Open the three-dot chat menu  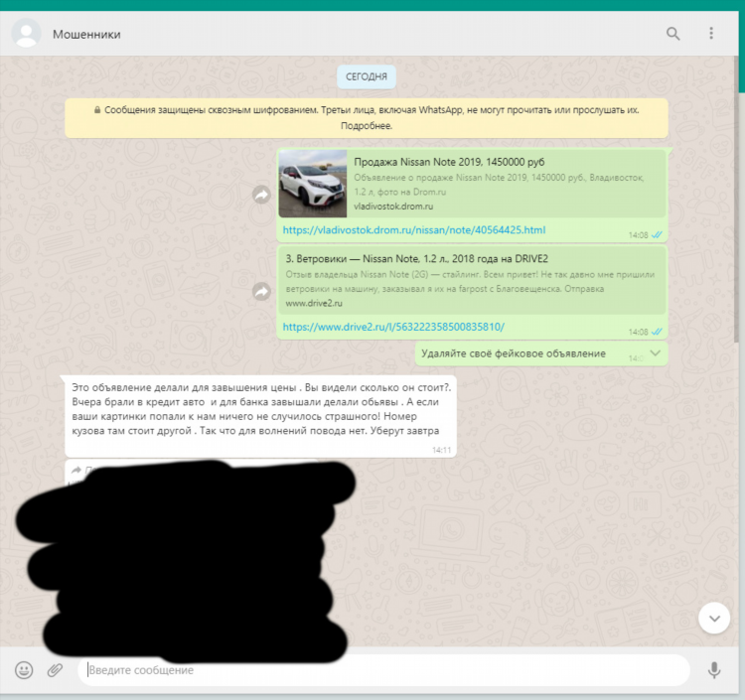coord(711,33)
